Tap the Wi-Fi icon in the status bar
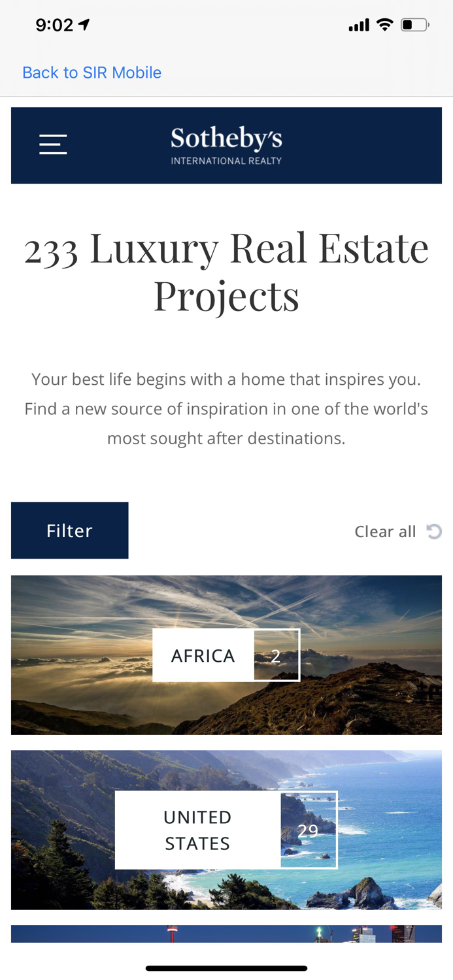Image resolution: width=453 pixels, height=980 pixels. (x=383, y=24)
